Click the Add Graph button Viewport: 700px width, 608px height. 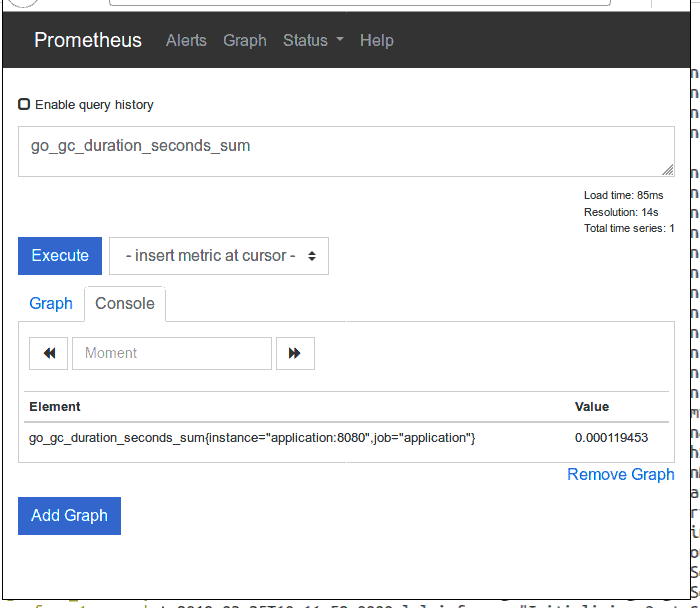coord(69,516)
